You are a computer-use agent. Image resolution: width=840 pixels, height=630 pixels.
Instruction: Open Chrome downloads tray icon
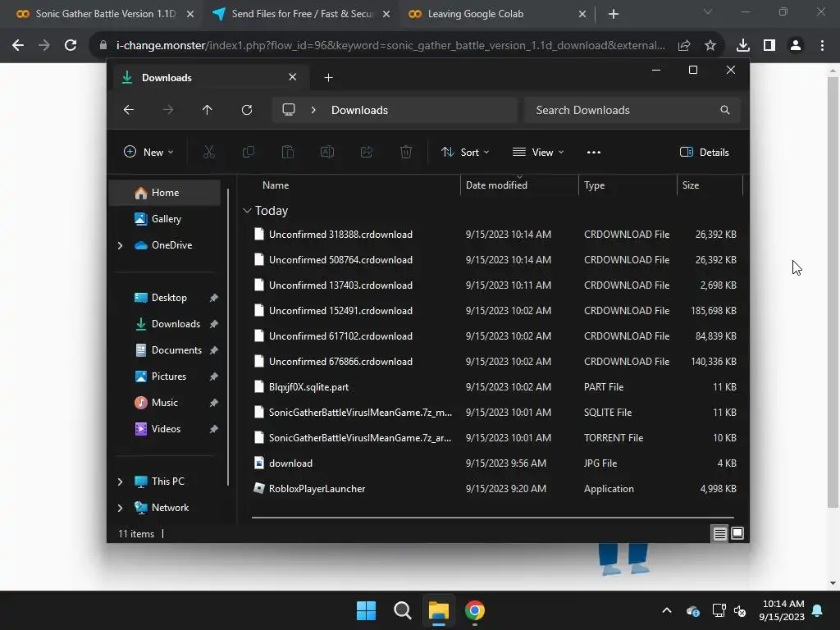[x=742, y=46]
